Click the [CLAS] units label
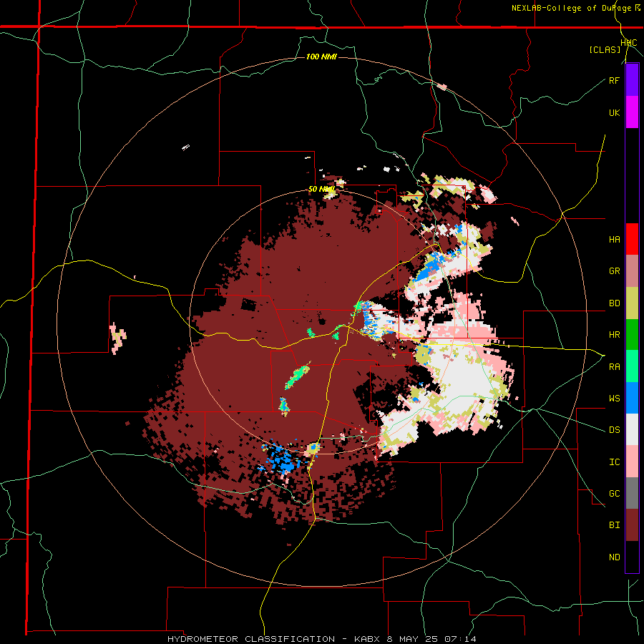This screenshot has width=644, height=644. point(605,50)
